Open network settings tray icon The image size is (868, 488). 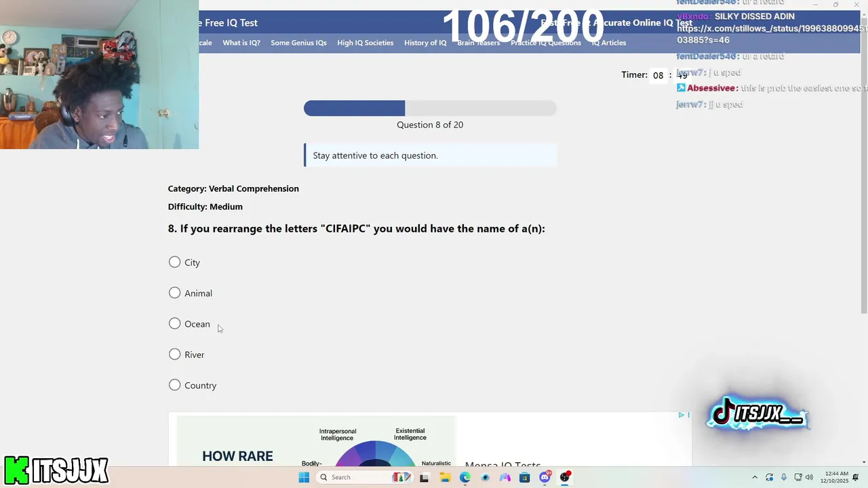798,477
